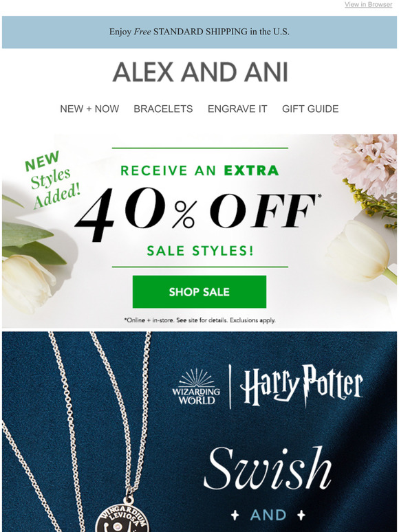Viewport: 399px width, 532px height.
Task: Click the New Styles Added badge
Action: pyautogui.click(x=52, y=179)
